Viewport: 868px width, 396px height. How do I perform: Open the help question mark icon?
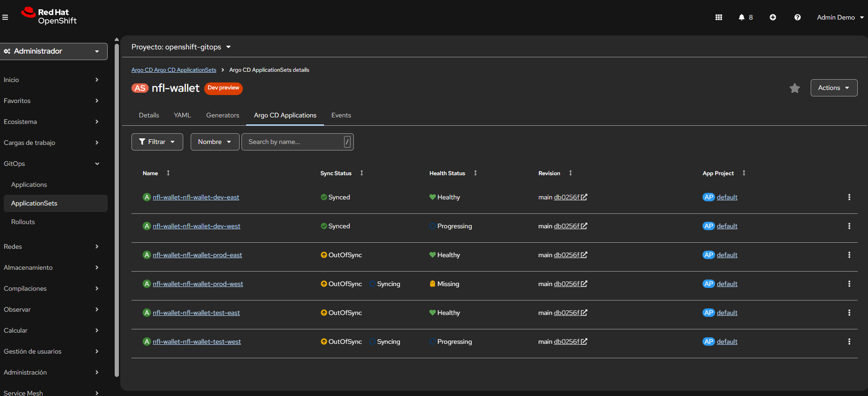pos(797,17)
